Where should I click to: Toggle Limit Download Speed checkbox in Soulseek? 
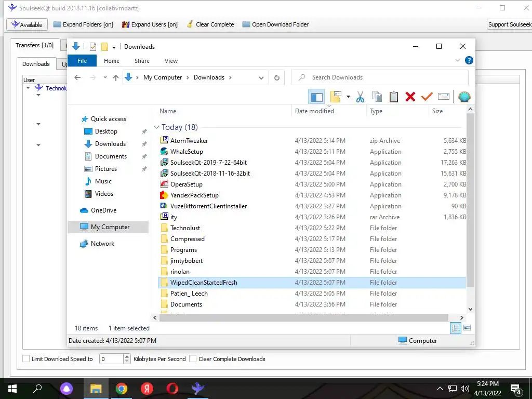tap(26, 358)
